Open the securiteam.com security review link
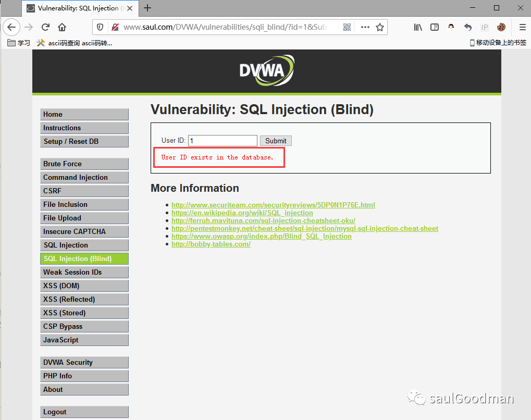 point(273,205)
